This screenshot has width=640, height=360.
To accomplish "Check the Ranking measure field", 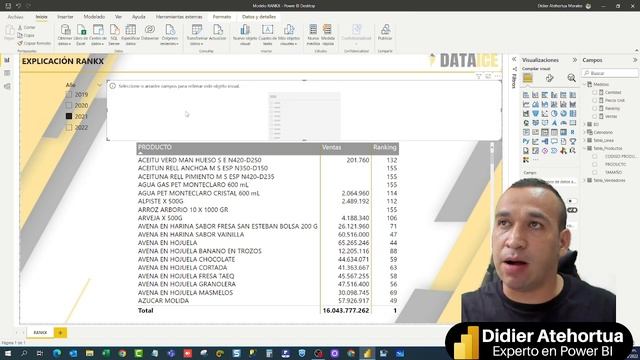I will pyautogui.click(x=595, y=108).
